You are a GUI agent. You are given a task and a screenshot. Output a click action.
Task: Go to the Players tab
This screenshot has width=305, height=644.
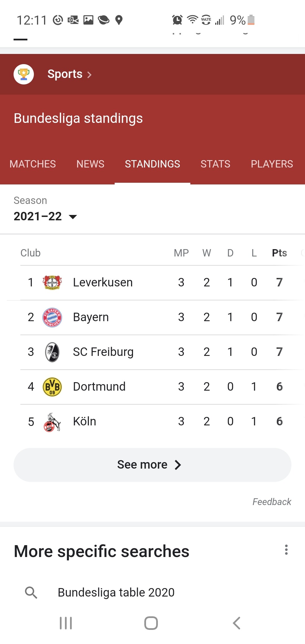pos(272,164)
